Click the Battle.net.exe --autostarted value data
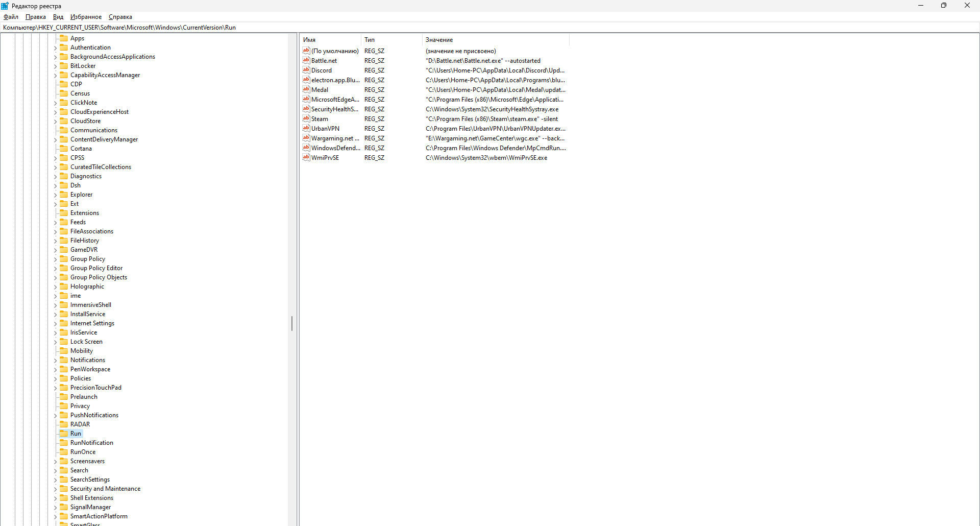980x526 pixels. point(483,61)
